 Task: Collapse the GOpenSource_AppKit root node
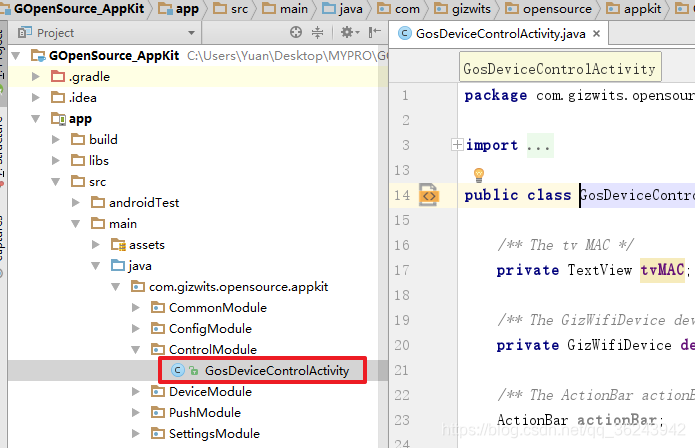16,56
